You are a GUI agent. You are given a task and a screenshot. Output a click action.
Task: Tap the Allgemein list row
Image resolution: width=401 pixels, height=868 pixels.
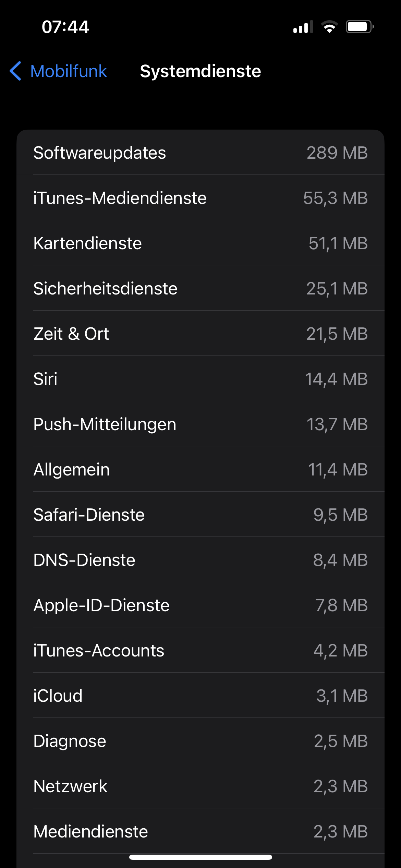coord(200,469)
